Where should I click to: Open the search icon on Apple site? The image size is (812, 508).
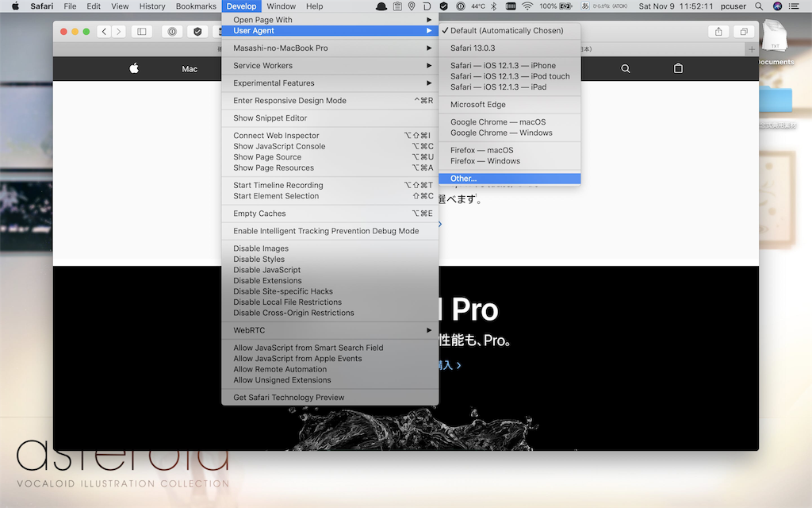[626, 68]
